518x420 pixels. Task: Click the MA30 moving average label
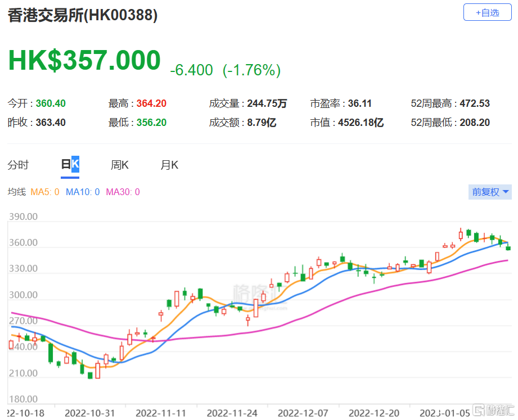click(x=123, y=192)
